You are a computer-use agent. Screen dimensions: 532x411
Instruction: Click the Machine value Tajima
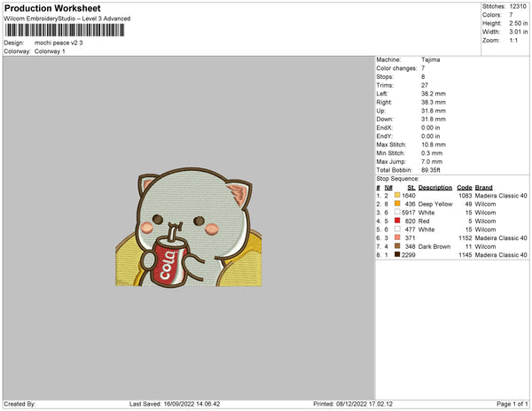tap(431, 59)
